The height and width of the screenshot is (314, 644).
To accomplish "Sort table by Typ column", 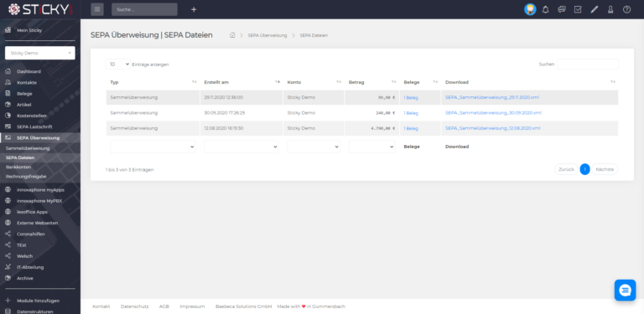I will [x=153, y=82].
